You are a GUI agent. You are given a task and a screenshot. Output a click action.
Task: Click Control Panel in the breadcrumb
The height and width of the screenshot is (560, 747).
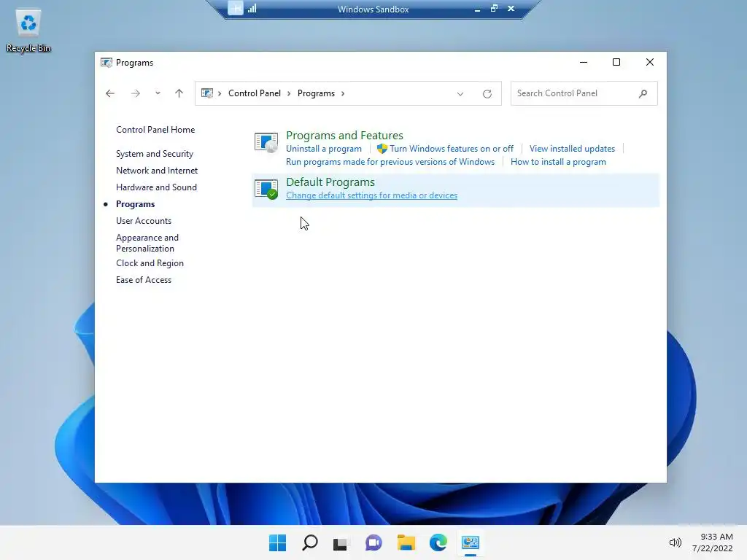coord(255,93)
